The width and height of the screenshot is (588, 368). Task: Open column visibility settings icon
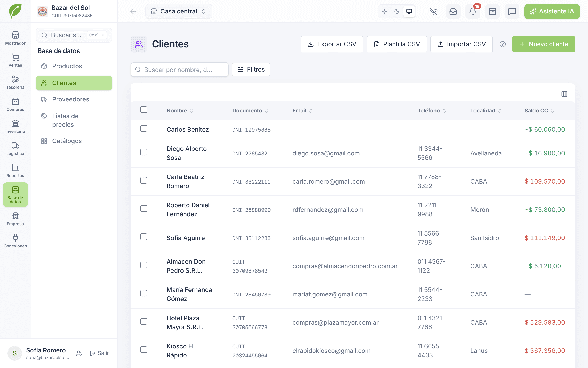(x=564, y=94)
